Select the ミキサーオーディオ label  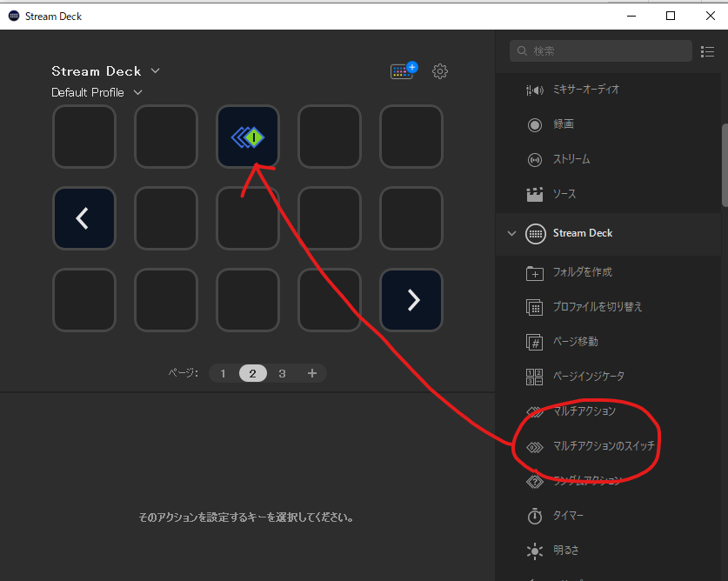[x=586, y=90]
